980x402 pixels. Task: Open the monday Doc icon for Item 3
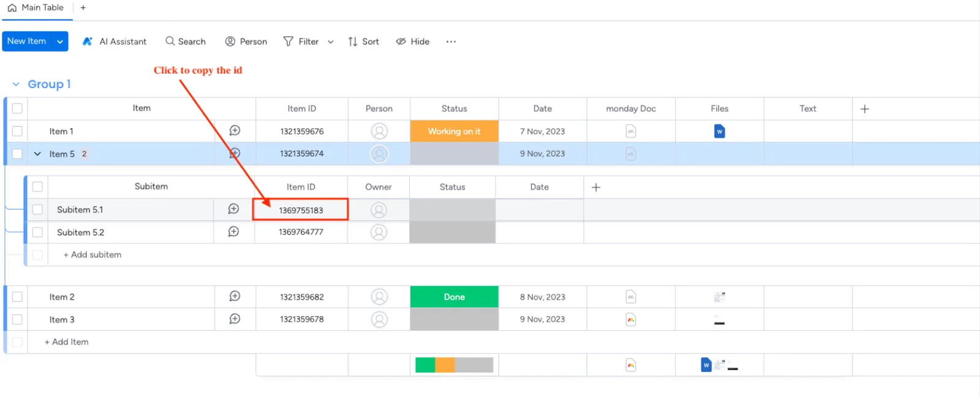tap(631, 319)
